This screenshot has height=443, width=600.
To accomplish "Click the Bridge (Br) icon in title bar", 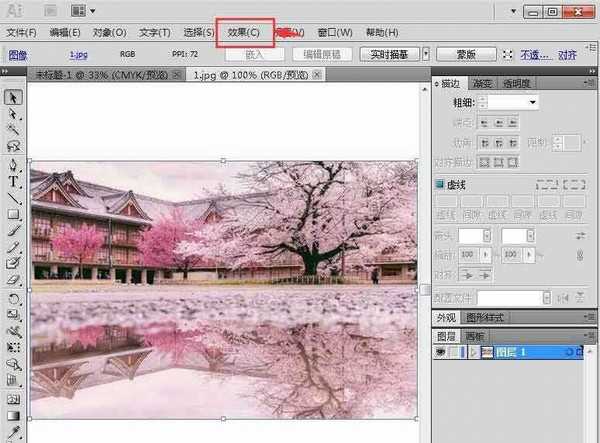I will (x=49, y=11).
